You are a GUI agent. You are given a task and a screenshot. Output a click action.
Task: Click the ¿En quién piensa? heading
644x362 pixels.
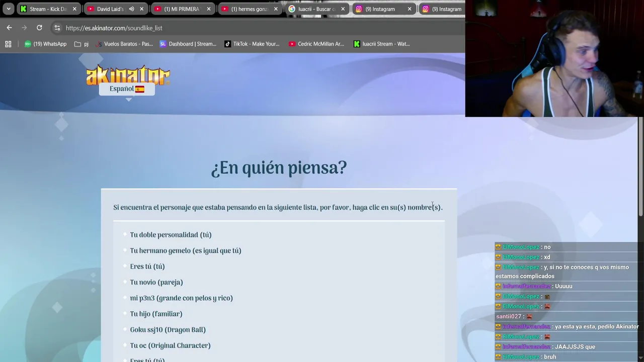[279, 168]
